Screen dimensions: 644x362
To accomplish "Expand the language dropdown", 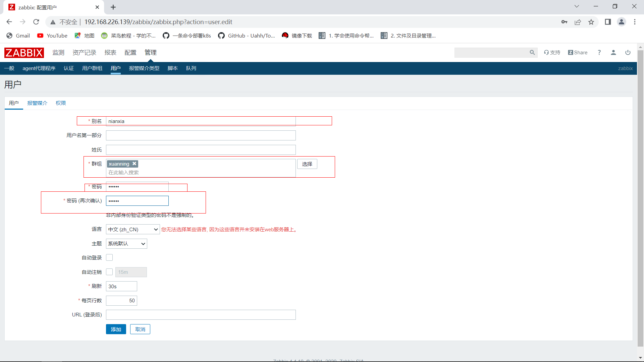I will point(133,229).
